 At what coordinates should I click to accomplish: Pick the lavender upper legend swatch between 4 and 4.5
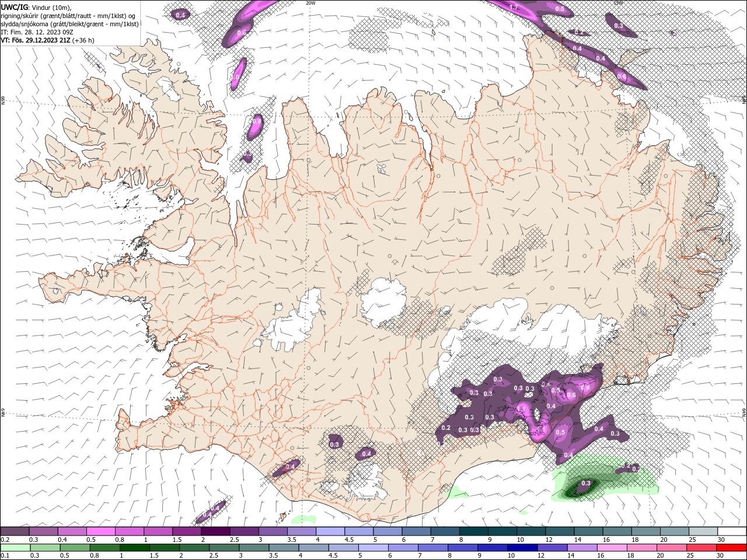point(330,531)
